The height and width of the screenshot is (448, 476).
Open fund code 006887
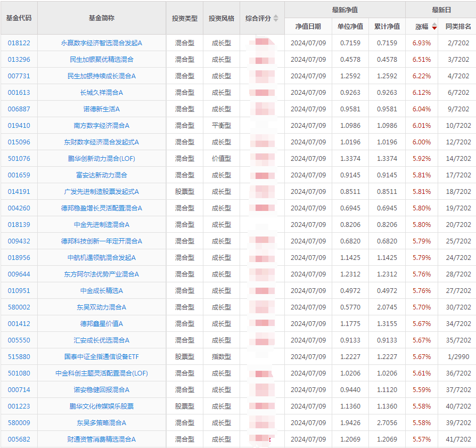19,109
